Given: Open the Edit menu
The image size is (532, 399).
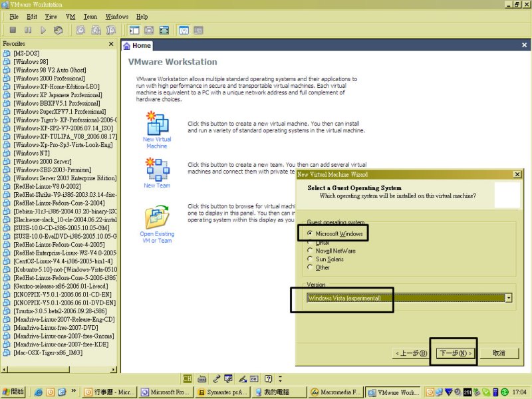Looking at the screenshot, I should pos(31,17).
